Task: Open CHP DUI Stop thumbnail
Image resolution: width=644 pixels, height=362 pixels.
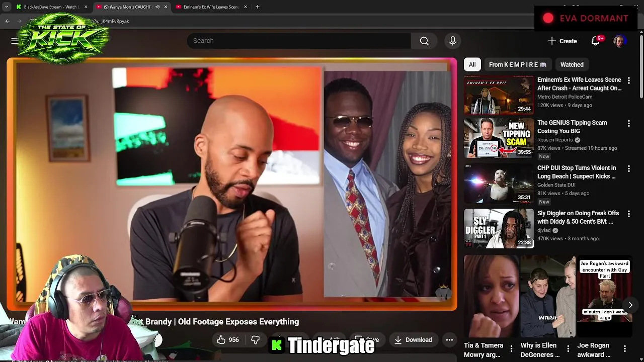Action: tap(499, 183)
